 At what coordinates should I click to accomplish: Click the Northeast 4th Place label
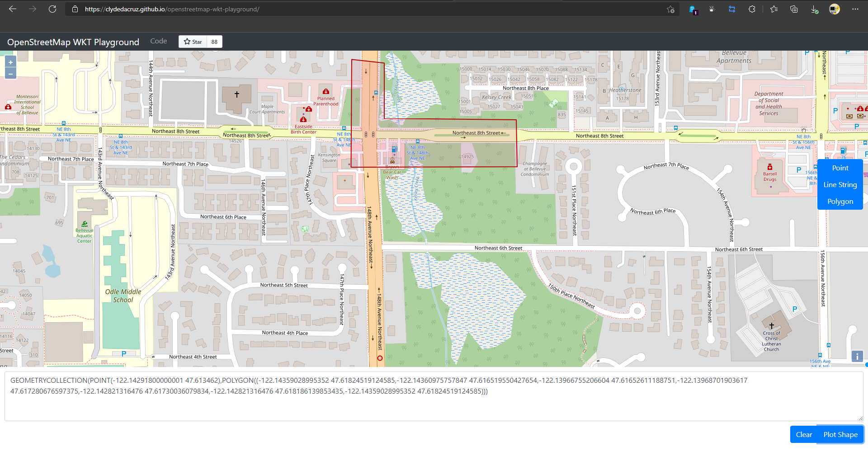click(285, 333)
